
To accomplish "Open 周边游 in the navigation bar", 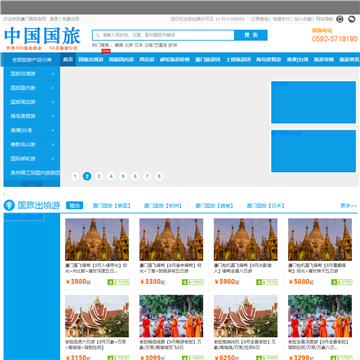I will [147, 60].
